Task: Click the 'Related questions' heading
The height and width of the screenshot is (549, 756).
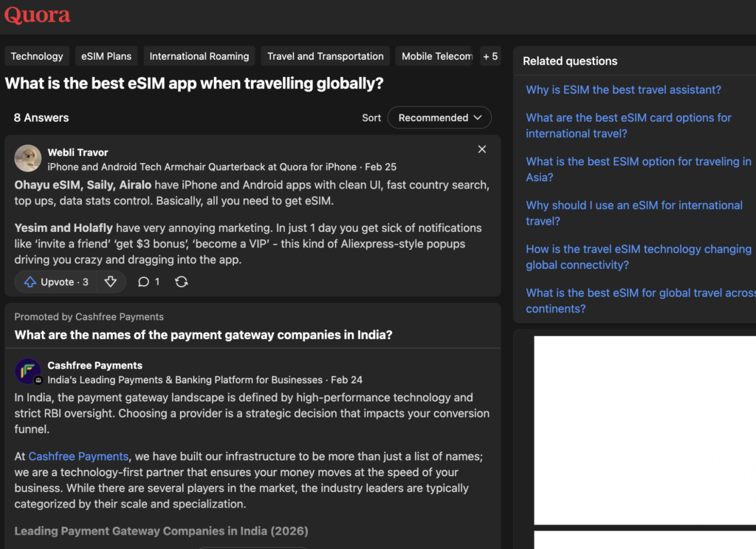Action: (570, 61)
